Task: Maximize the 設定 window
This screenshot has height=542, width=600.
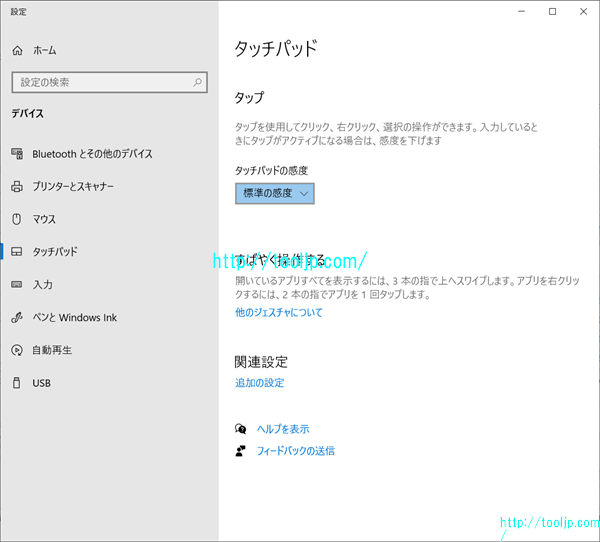Action: (x=552, y=11)
